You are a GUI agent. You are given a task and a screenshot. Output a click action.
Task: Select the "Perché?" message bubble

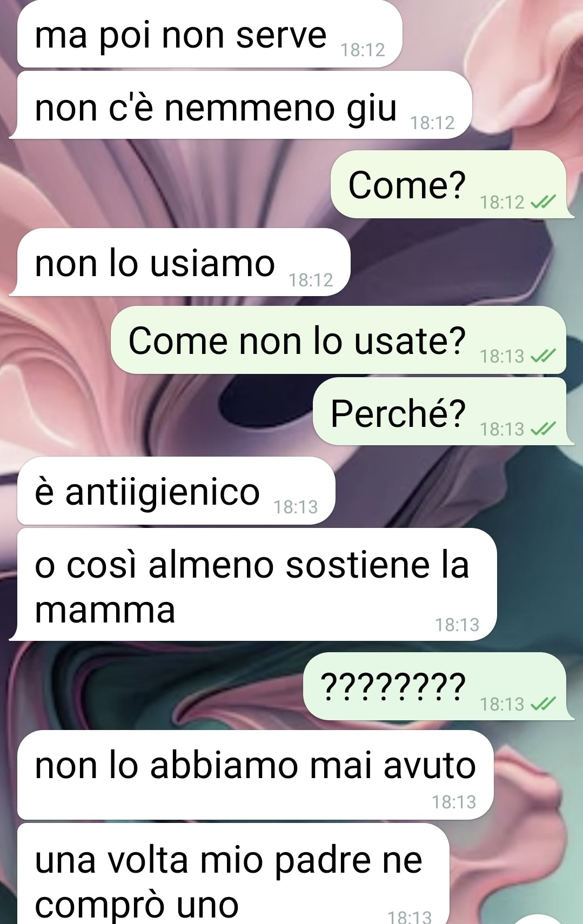click(443, 411)
